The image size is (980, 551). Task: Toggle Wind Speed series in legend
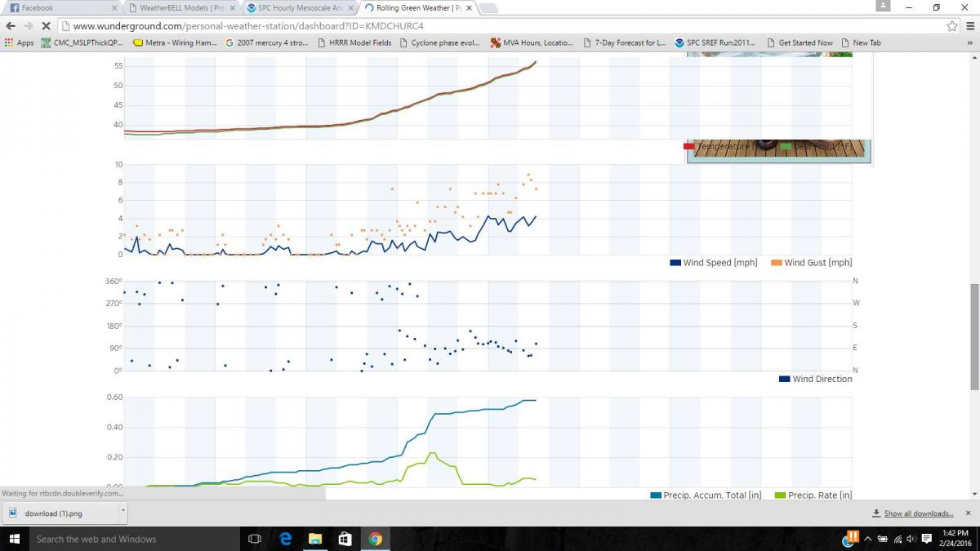[x=714, y=263]
